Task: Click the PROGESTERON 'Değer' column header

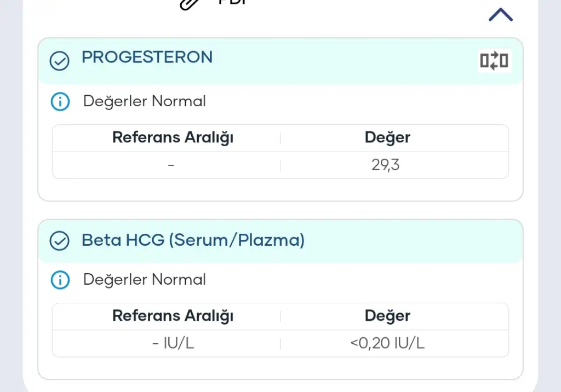Action: tap(387, 137)
